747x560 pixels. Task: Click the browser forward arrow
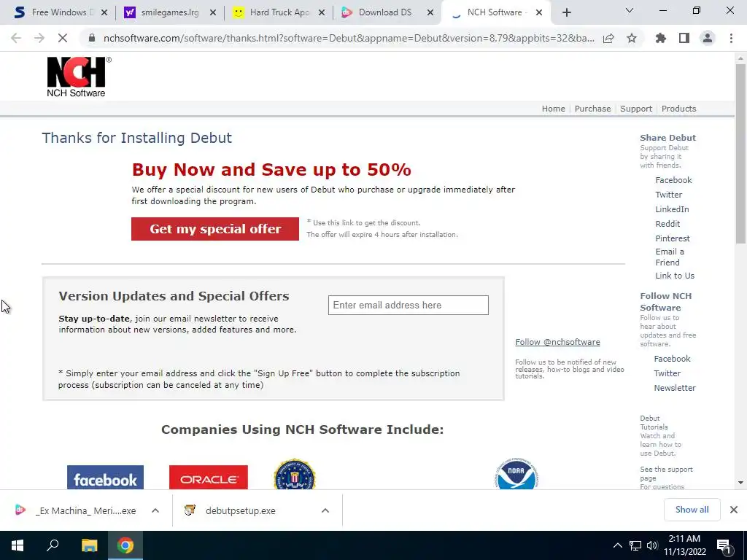(x=39, y=38)
